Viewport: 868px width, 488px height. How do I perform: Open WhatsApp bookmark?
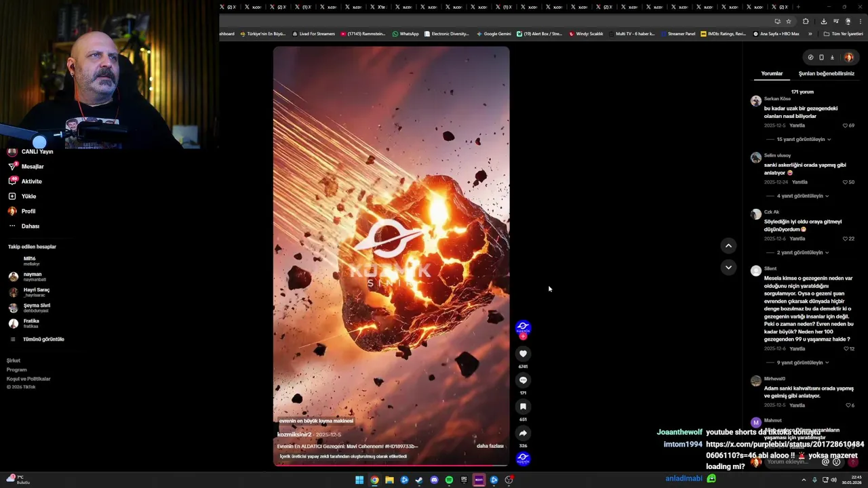point(406,34)
